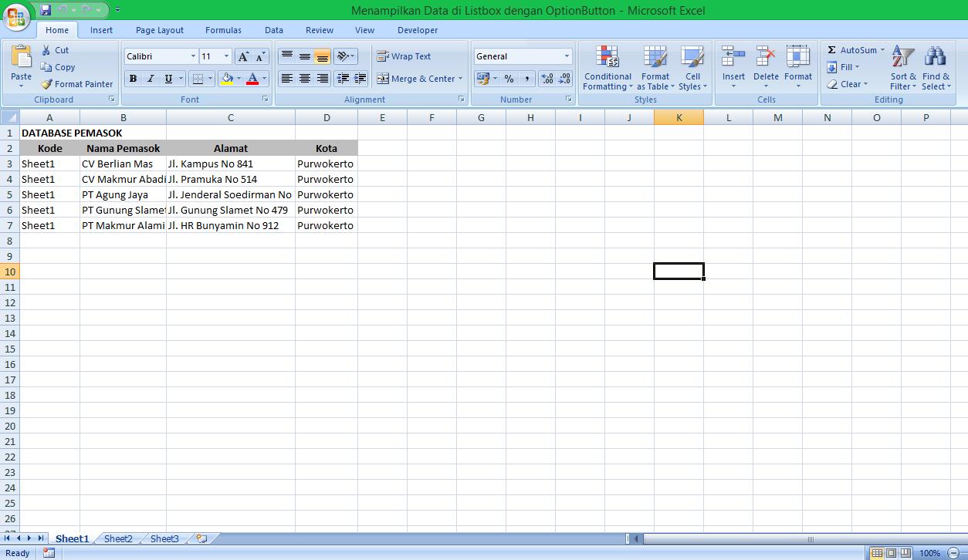Click the Cell Styles button
Image resolution: width=968 pixels, height=560 pixels.
692,69
